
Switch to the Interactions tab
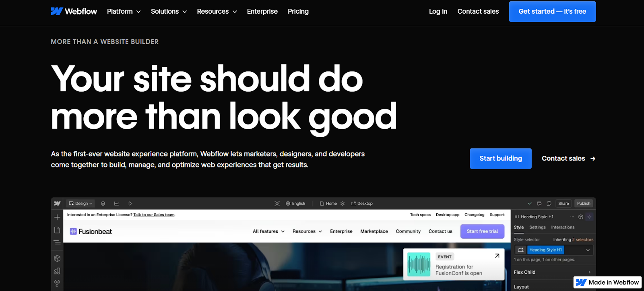(x=563, y=227)
